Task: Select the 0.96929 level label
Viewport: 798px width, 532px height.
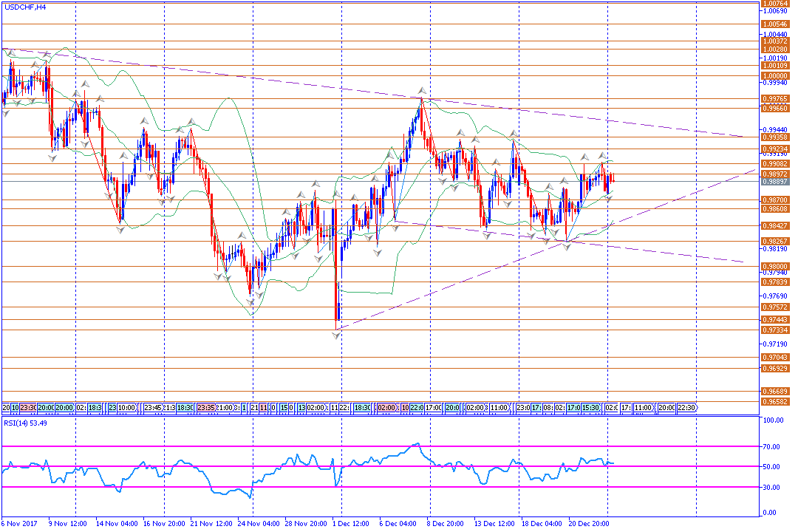Action: (775, 368)
